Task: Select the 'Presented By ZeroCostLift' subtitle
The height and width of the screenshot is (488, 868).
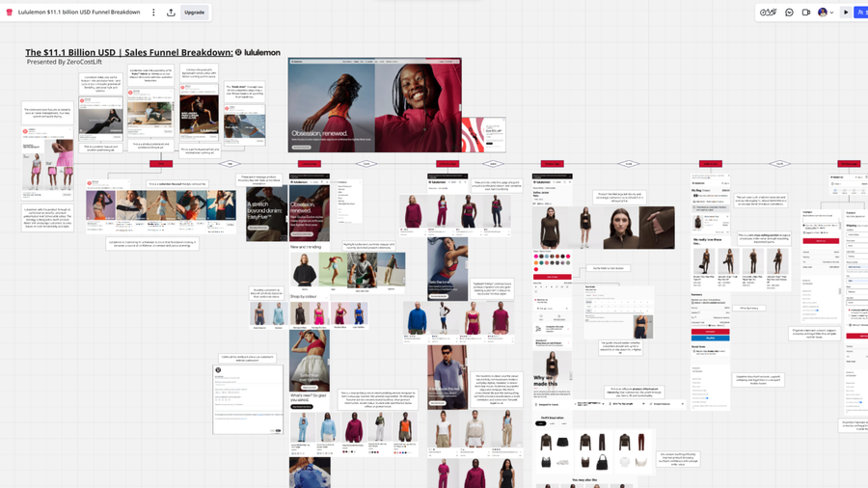Action: tap(65, 62)
